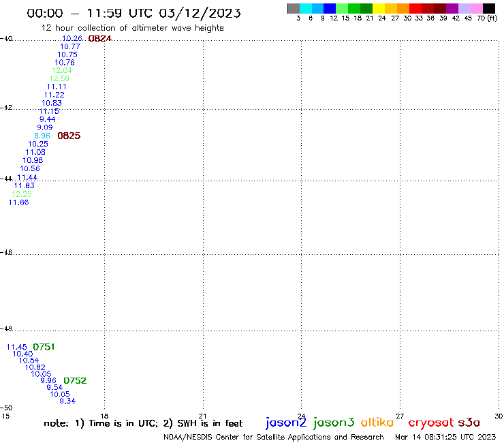Select the 0824 s3a time label
Viewport: 504px width, 443px height.
100,39
